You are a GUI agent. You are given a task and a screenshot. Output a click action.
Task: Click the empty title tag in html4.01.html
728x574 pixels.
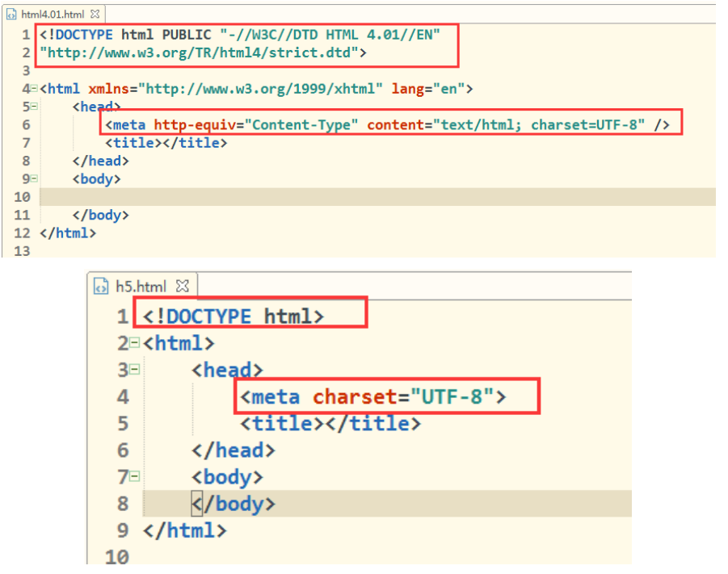(166, 143)
